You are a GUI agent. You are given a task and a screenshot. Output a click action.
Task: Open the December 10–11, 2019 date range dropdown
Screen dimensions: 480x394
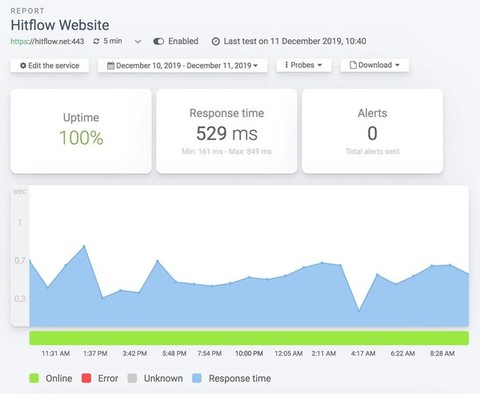182,65
